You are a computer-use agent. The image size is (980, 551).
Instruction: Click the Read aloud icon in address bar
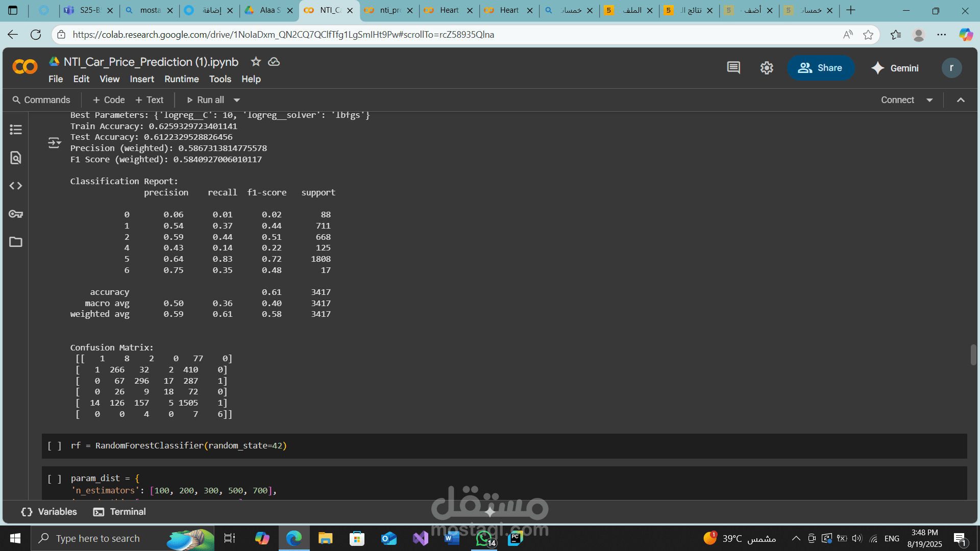pos(848,34)
